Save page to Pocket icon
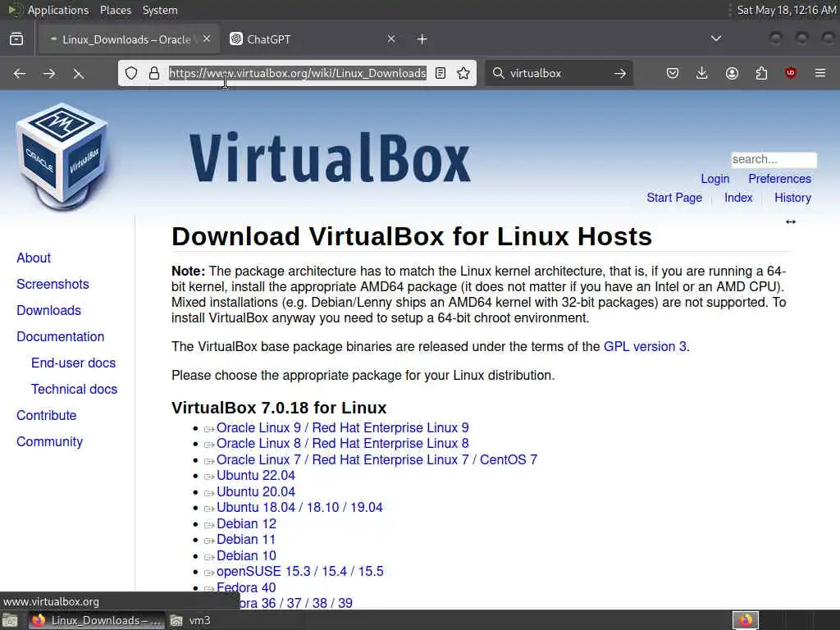The height and width of the screenshot is (630, 840). pyautogui.click(x=673, y=73)
